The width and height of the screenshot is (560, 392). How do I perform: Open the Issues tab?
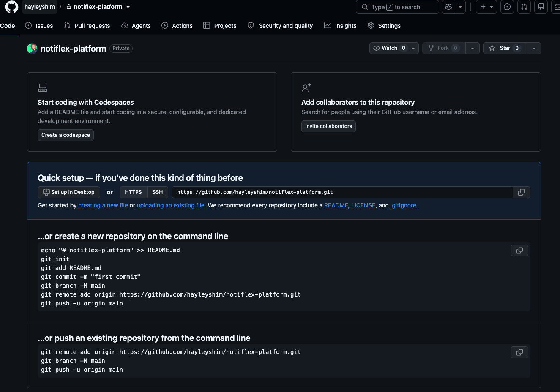pos(39,26)
